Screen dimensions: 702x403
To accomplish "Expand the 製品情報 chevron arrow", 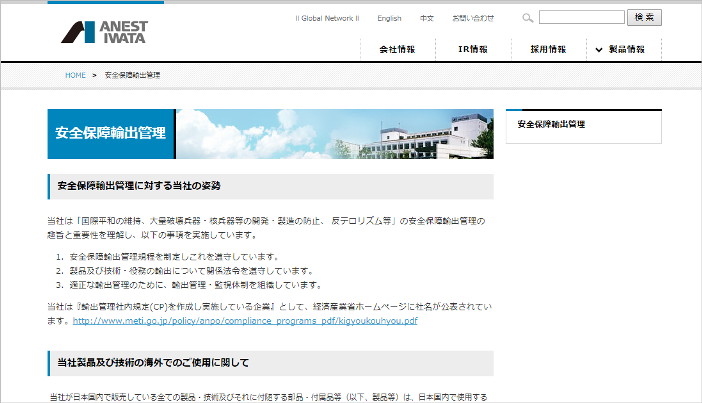I will (x=599, y=50).
